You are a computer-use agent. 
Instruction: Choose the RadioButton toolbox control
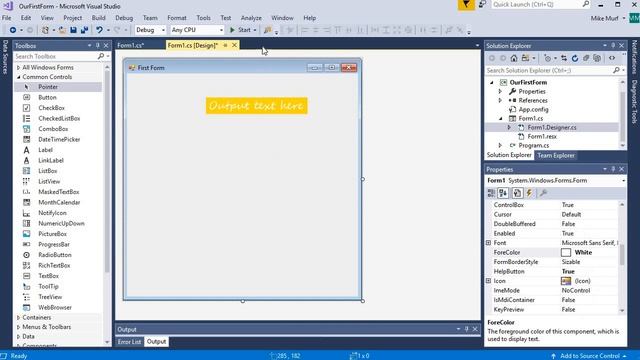click(55, 255)
